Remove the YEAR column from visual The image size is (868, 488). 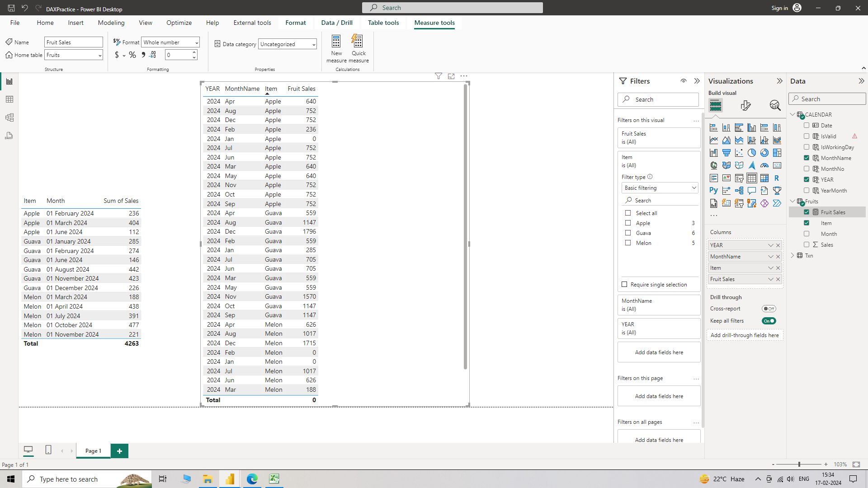(778, 245)
